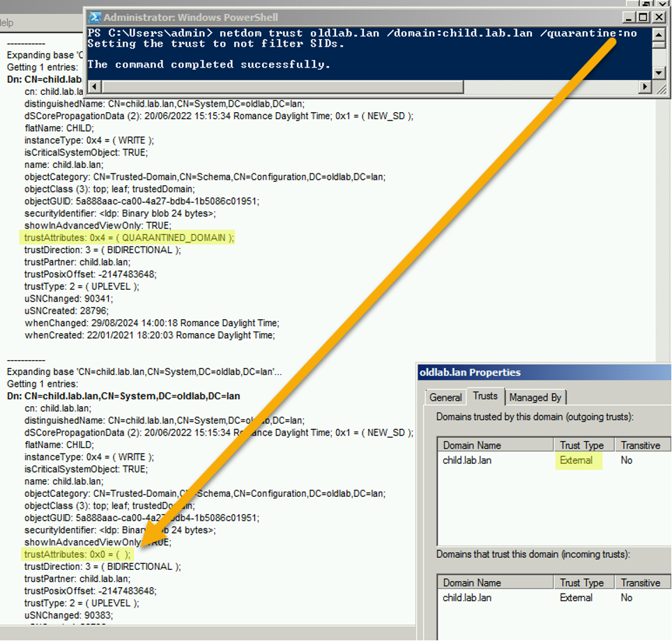This screenshot has height=641, width=672.
Task: Click the maximize icon on the PowerShell window
Action: 644,17
